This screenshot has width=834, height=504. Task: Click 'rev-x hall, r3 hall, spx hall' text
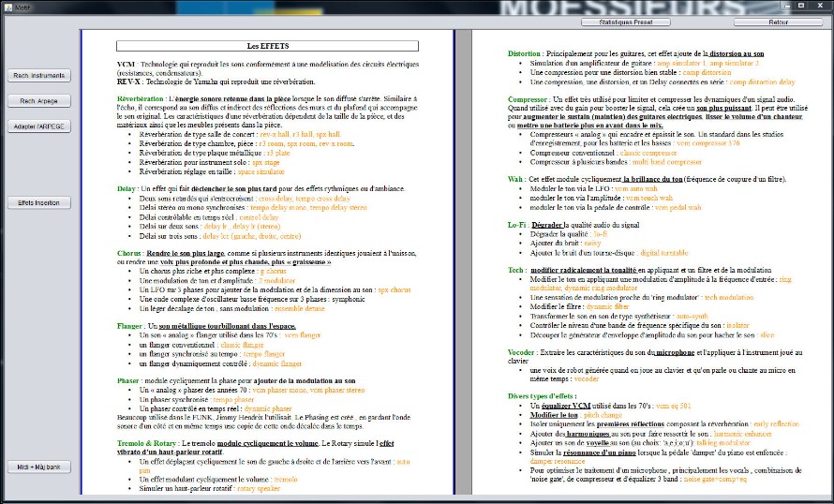click(301, 135)
